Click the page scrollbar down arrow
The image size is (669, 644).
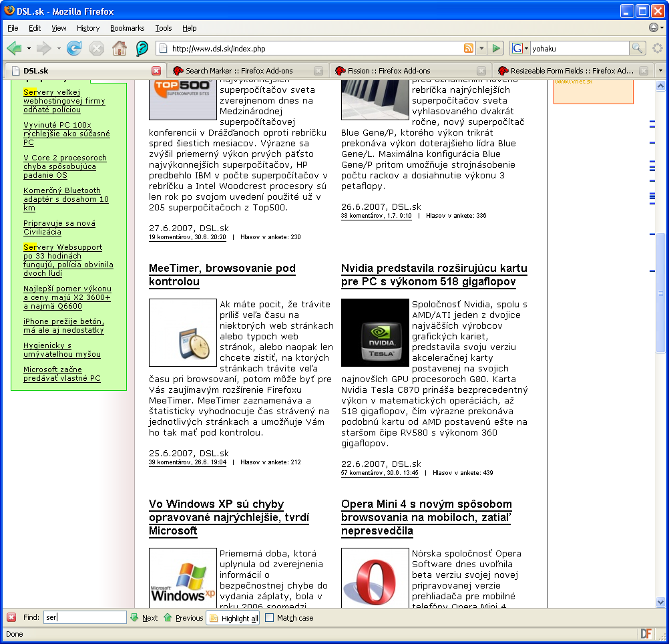coord(660,602)
